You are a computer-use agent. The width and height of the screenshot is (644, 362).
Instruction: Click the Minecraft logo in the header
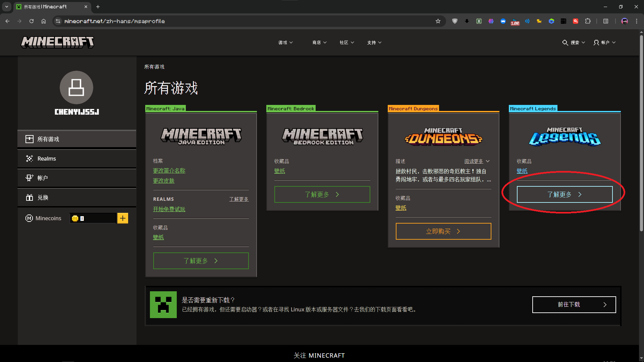coord(57,42)
